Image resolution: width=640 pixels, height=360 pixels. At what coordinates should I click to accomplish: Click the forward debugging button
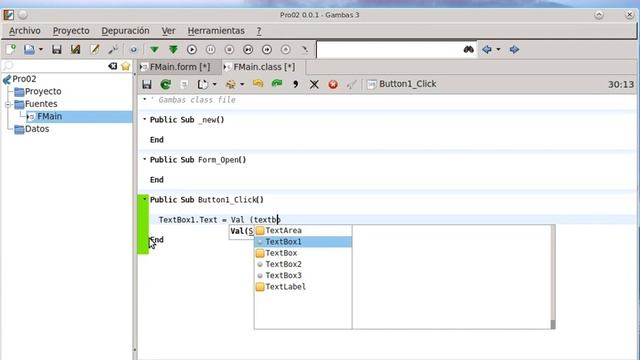tap(267, 49)
